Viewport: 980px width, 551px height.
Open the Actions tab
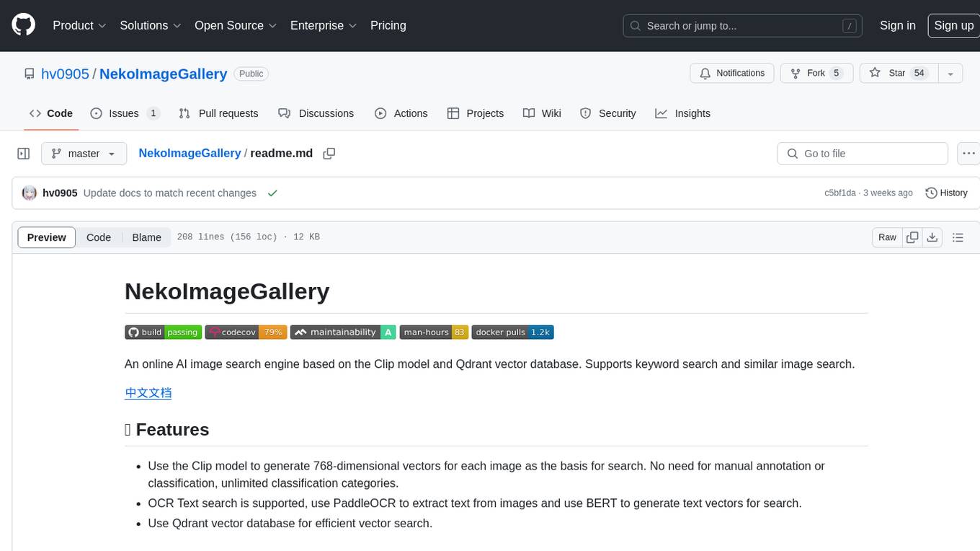pos(401,113)
